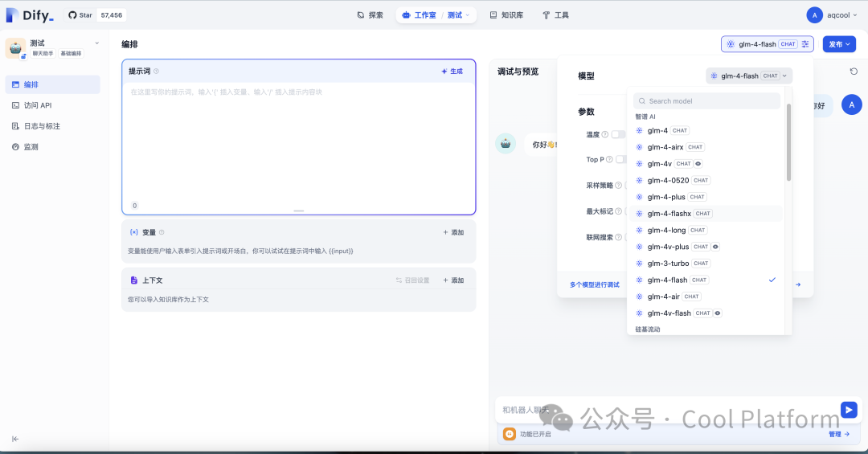The image size is (868, 454).
Task: Click the Search model input field
Action: [x=707, y=101]
